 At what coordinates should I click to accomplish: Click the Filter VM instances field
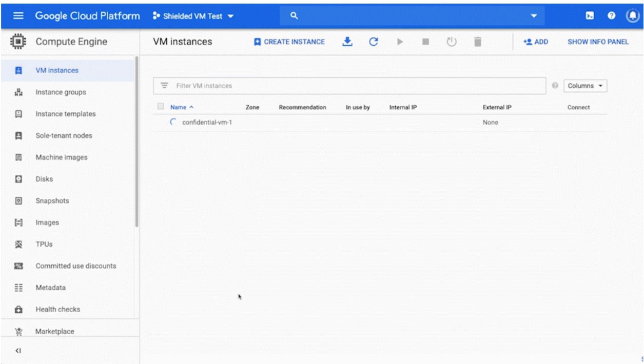349,86
